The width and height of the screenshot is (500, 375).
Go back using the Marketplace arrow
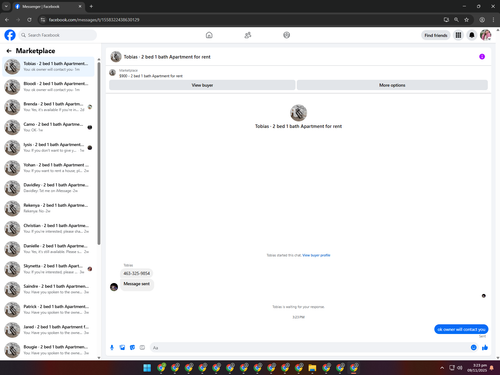point(9,51)
